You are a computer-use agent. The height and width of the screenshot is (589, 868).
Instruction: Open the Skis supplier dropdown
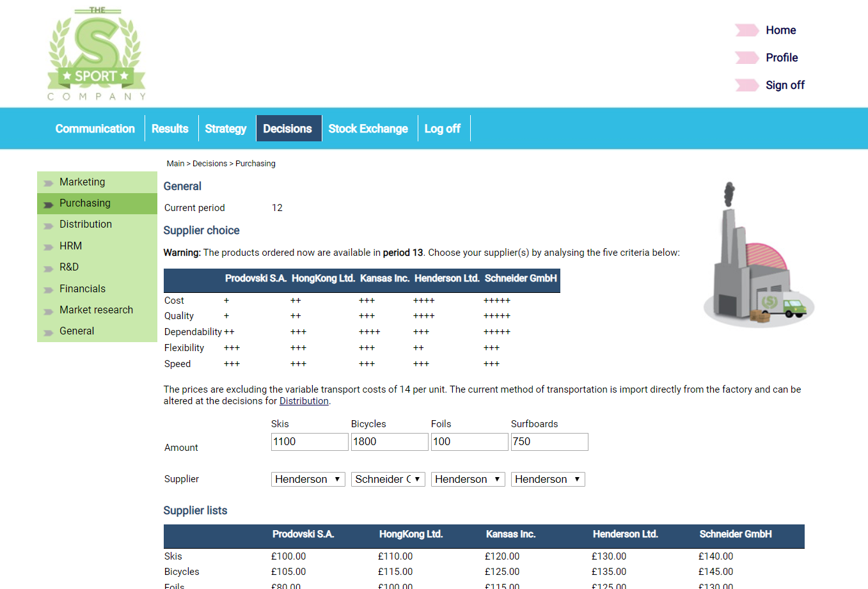(308, 479)
